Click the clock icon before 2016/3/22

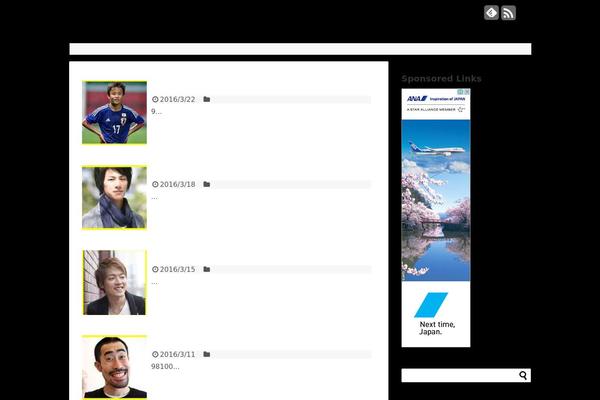[x=155, y=99]
